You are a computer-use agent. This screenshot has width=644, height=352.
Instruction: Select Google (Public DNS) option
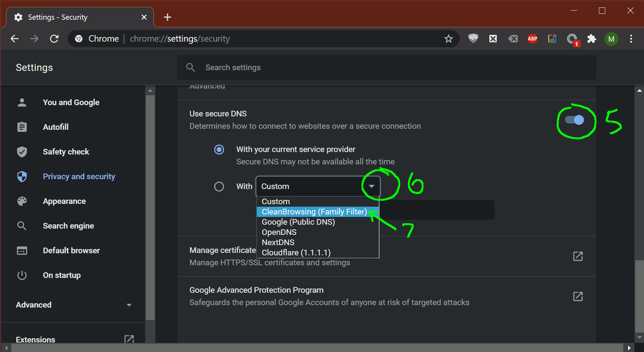[298, 222]
